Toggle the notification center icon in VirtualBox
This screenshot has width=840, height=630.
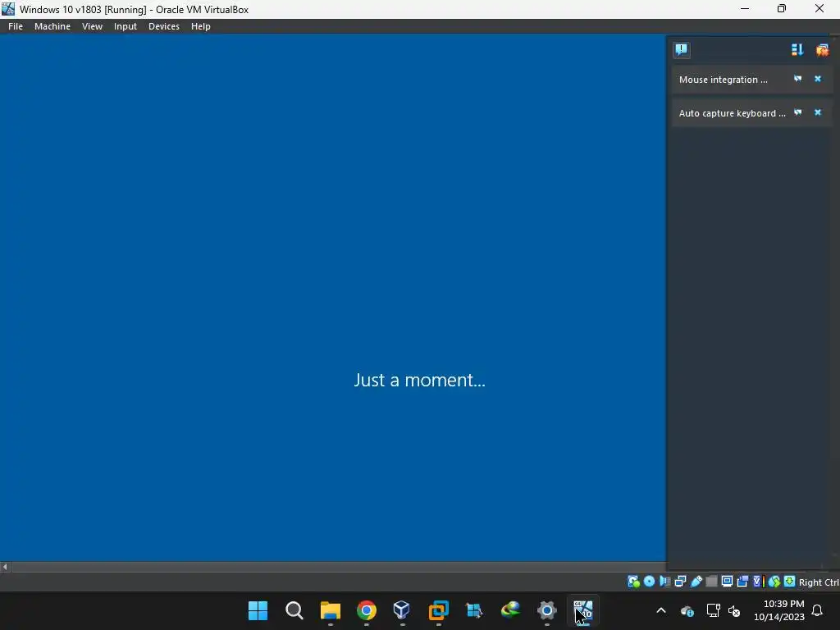(x=682, y=50)
